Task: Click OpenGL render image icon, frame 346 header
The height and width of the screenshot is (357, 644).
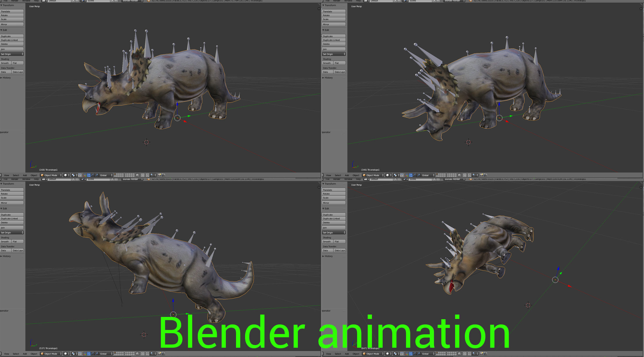Action: [481, 175]
